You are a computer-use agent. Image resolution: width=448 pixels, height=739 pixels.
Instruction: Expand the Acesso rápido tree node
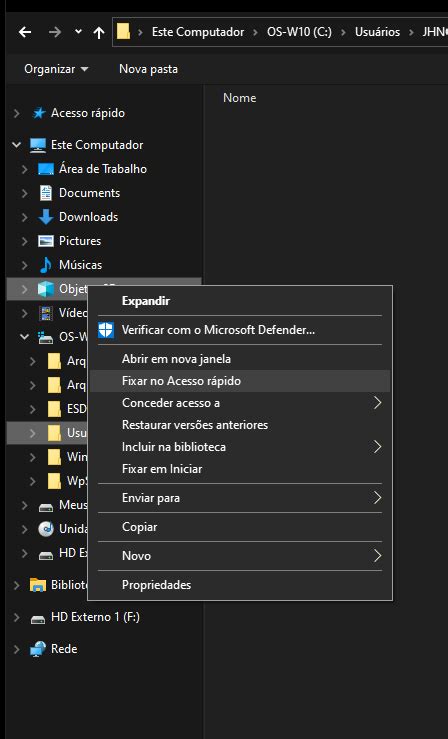pos(17,113)
